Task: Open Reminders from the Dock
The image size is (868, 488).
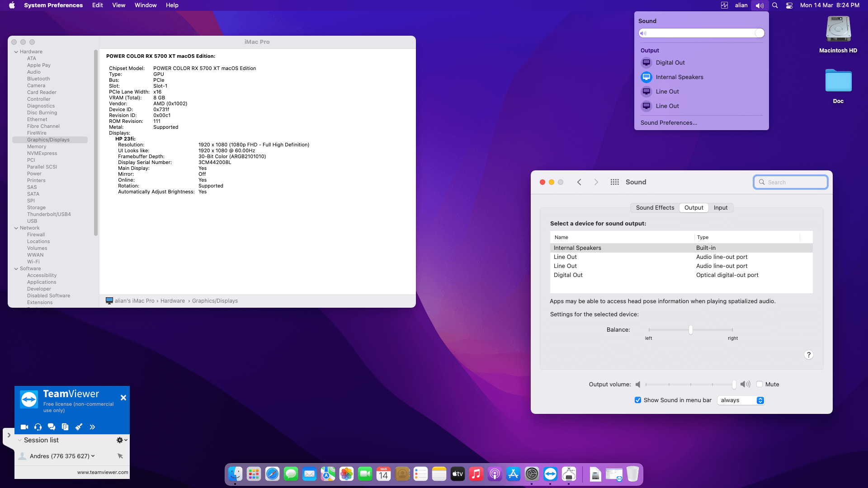Action: pos(420,474)
